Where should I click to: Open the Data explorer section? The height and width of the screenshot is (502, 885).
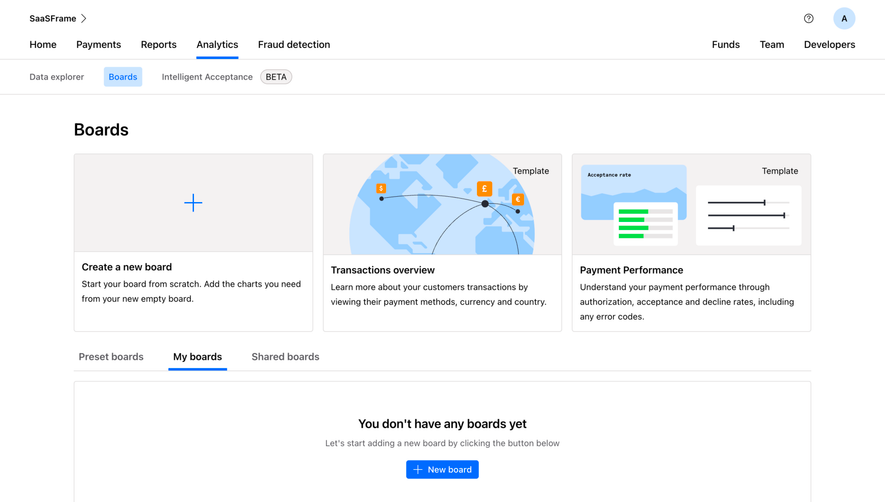coord(56,77)
